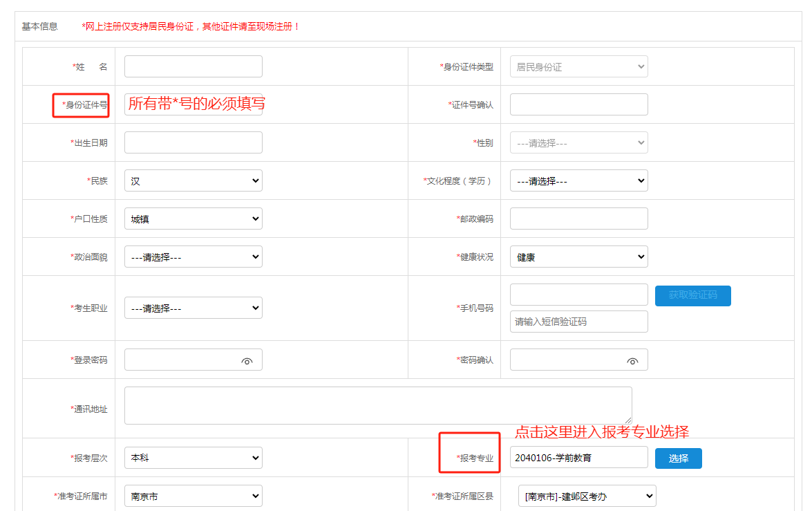This screenshot has width=812, height=511.
Task: Toggle eye icon in 密码确认 field
Action: click(x=632, y=361)
